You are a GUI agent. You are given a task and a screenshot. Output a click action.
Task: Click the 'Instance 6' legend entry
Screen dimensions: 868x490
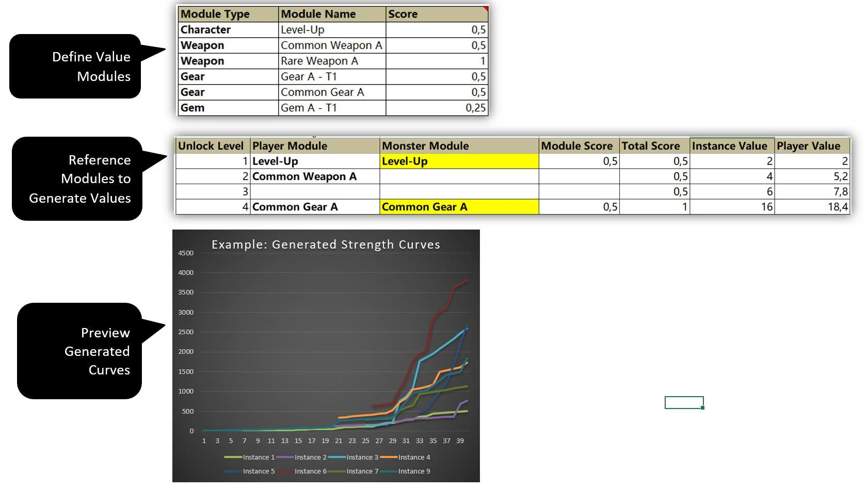tap(301, 471)
